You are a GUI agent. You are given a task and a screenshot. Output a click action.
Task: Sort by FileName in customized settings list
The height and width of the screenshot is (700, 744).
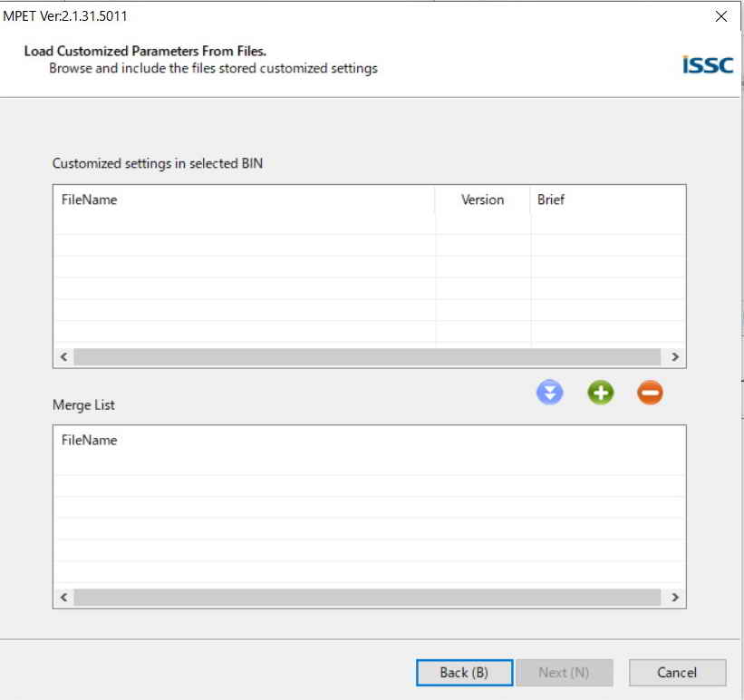[244, 199]
